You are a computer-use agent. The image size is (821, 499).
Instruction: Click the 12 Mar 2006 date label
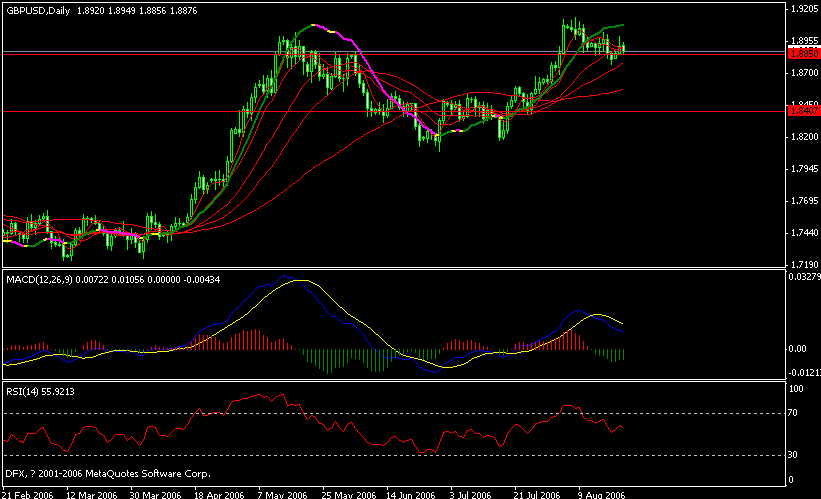click(92, 495)
